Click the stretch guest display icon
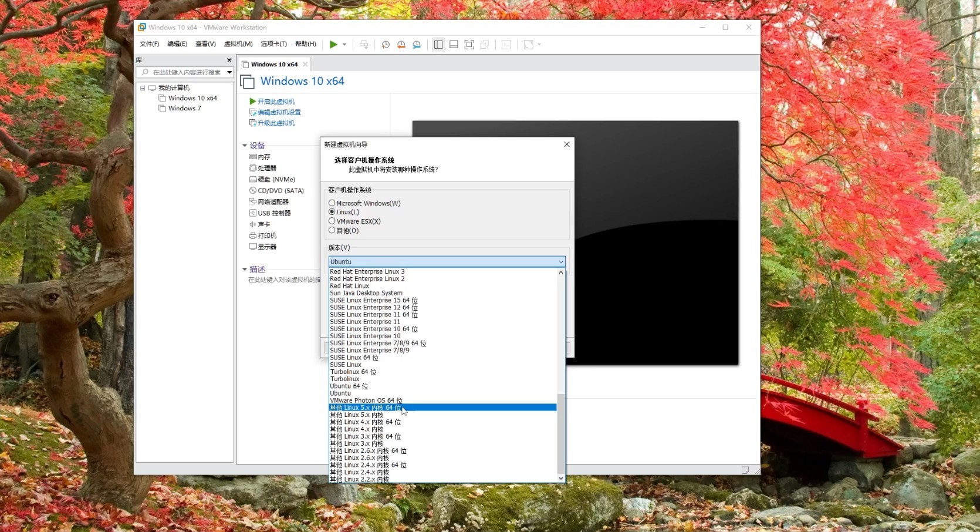Viewport: 980px width, 532px height. 528,45
